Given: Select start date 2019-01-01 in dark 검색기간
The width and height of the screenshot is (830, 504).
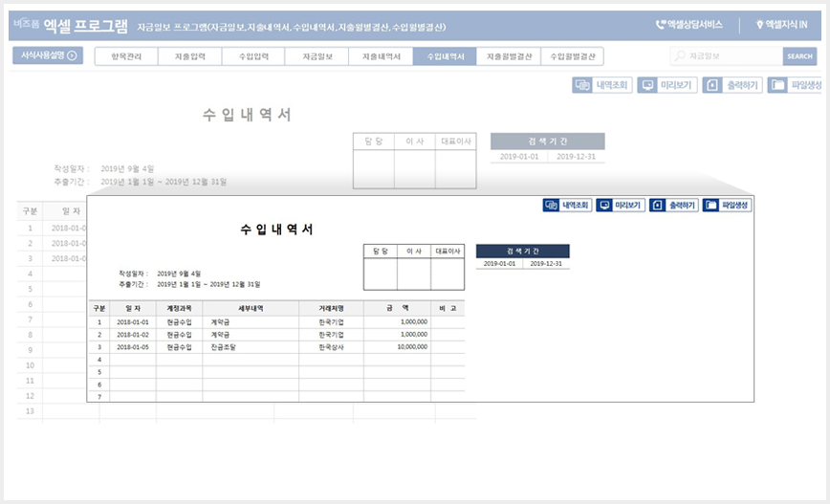Looking at the screenshot, I should point(499,263).
